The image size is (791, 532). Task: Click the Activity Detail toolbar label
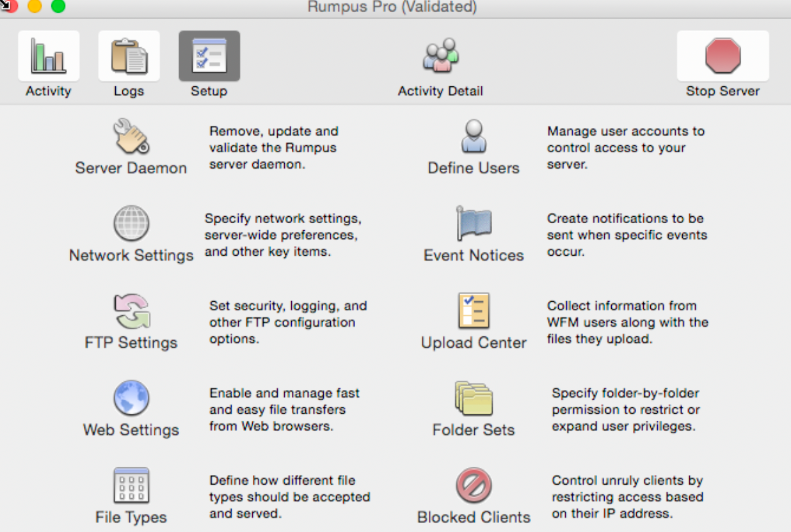click(440, 91)
